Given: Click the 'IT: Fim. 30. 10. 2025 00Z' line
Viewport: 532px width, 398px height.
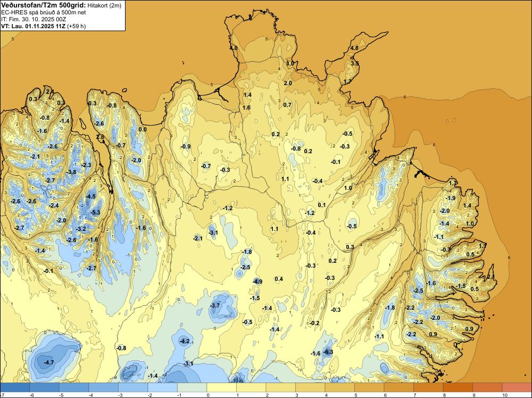Looking at the screenshot, I should point(34,19).
